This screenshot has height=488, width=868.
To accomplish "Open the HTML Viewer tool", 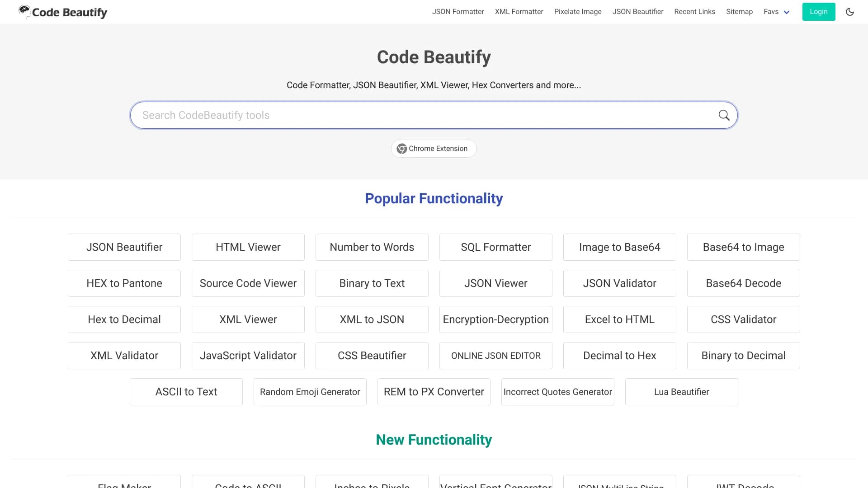I will (x=248, y=247).
